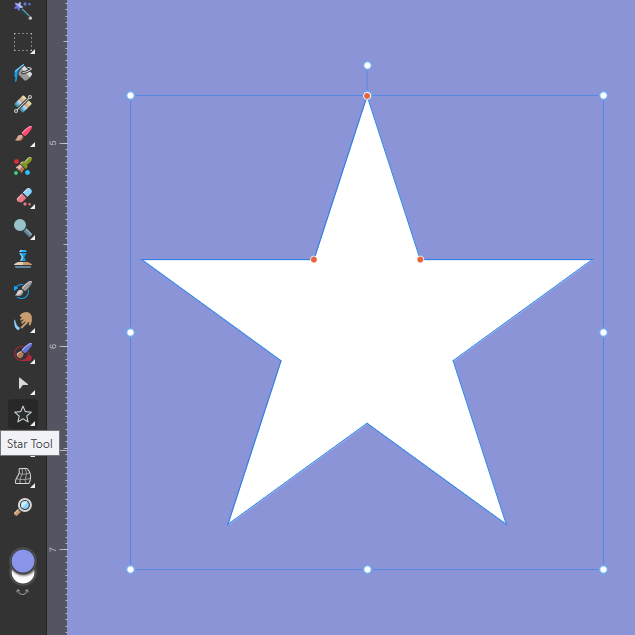The width and height of the screenshot is (635, 635).
Task: Click the bottom-left bounding box handle
Action: pos(130,569)
